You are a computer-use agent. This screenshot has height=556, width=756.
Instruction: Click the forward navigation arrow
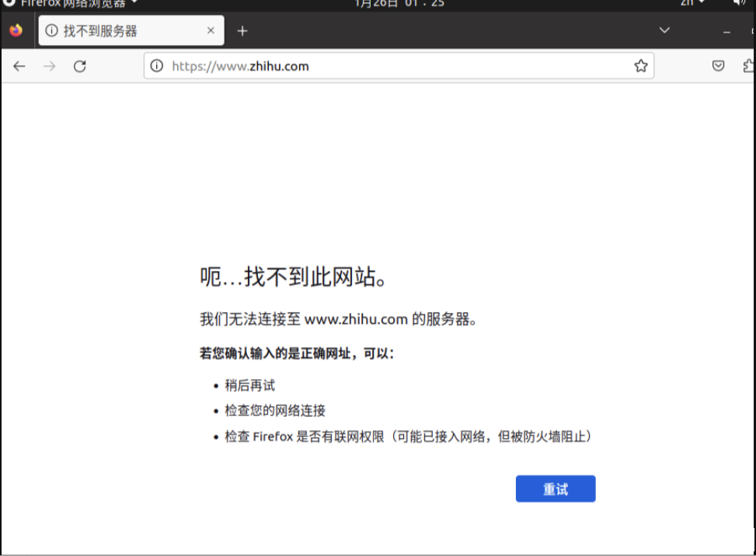tap(50, 66)
